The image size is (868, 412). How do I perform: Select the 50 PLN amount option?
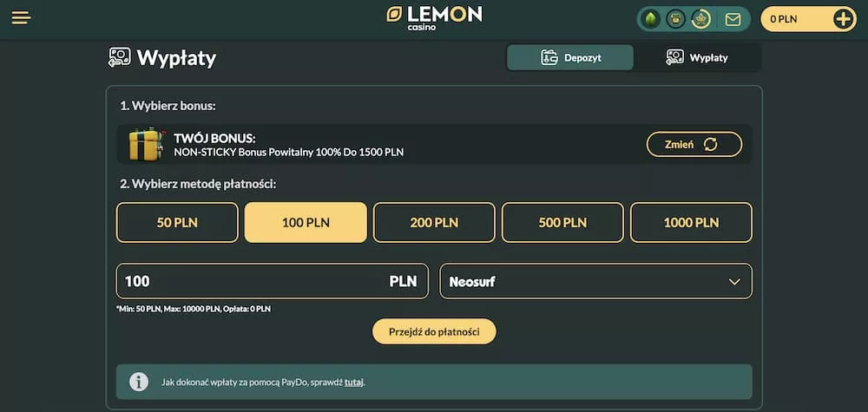pos(177,223)
